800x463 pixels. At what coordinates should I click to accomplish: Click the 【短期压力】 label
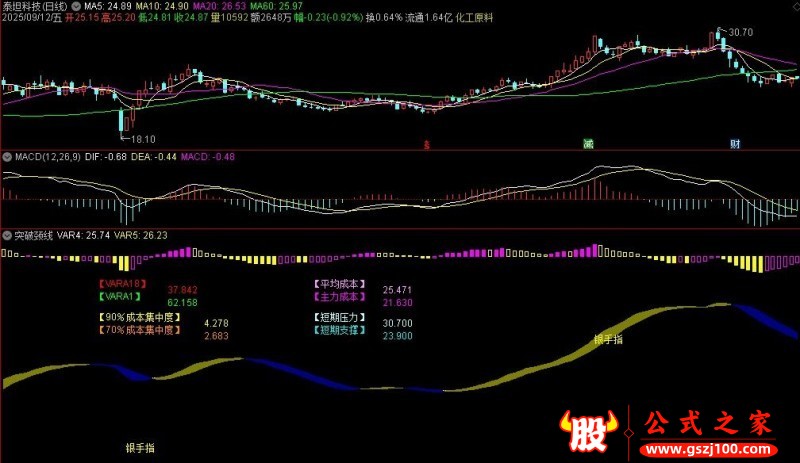point(340,317)
